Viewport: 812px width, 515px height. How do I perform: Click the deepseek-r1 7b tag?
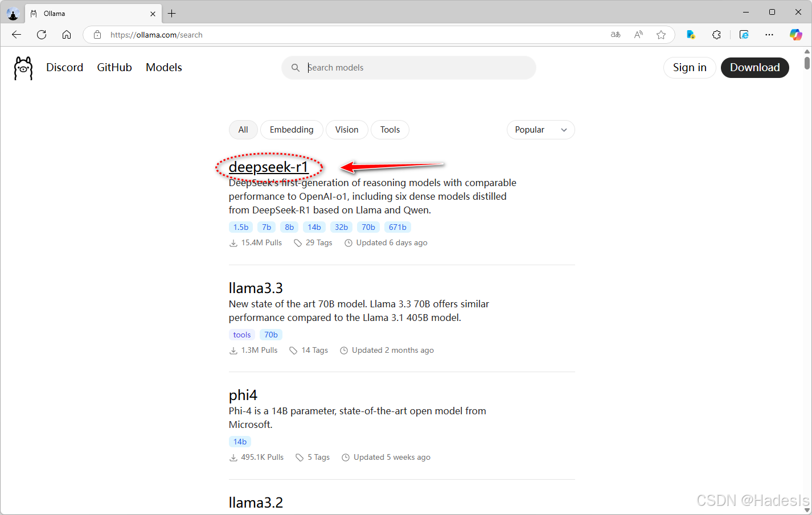(266, 227)
